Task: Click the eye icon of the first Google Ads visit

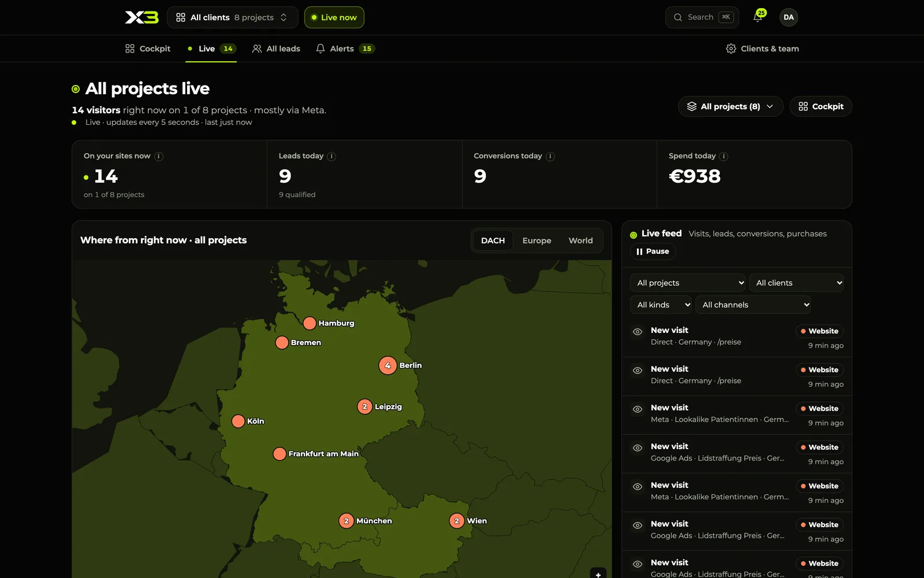Action: coord(638,448)
